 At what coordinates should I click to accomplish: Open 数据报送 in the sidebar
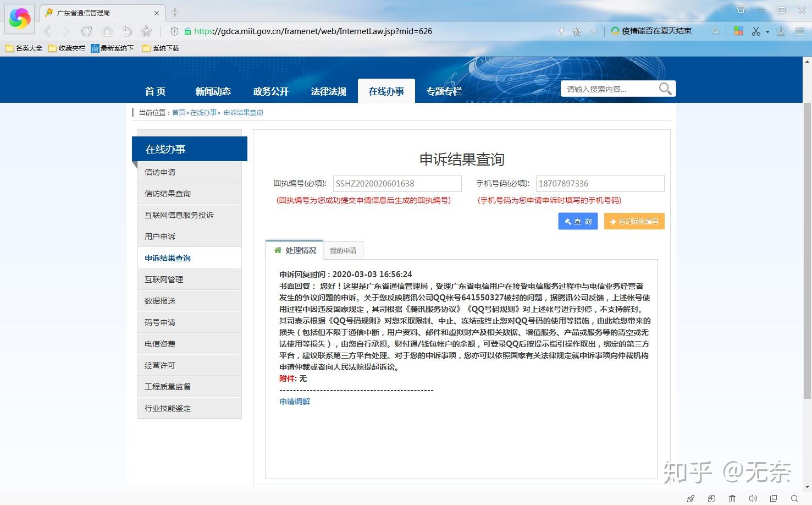(x=190, y=301)
